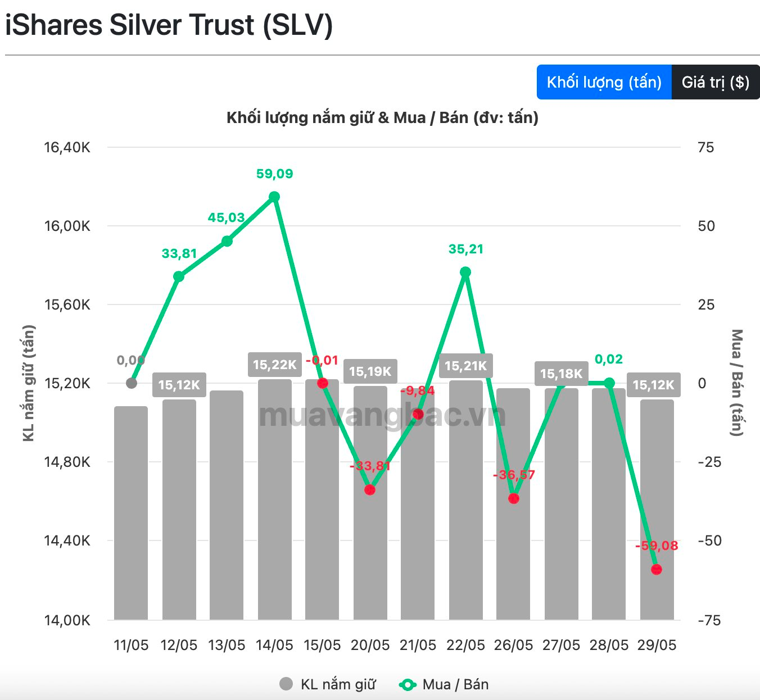Click the iShares Silver Trust (SLV) heading
Screen dimensions: 760x700
pyautogui.click(x=169, y=25)
